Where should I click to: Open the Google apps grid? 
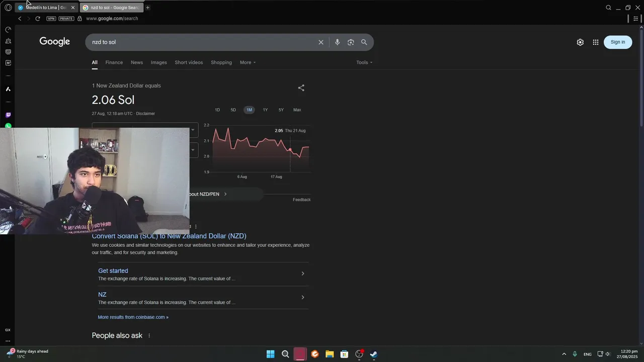pyautogui.click(x=596, y=42)
